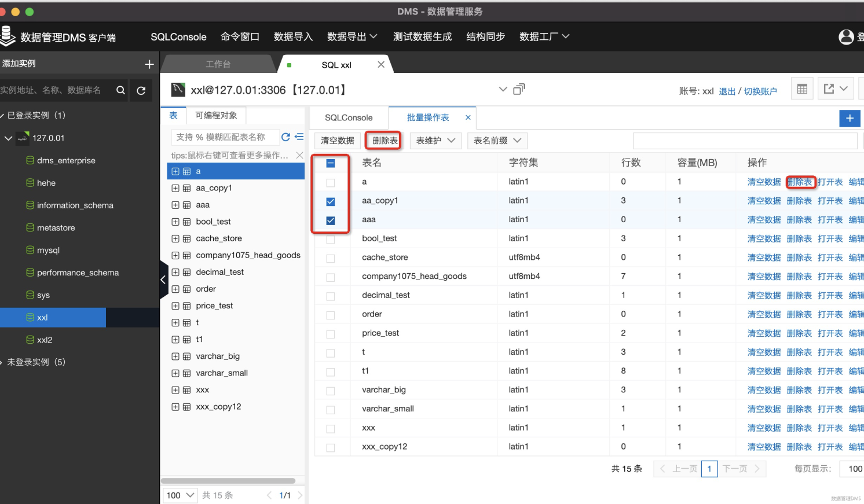This screenshot has width=864, height=504.
Task: Open the 100 page size dropdown below table tree
Action: coord(180,495)
